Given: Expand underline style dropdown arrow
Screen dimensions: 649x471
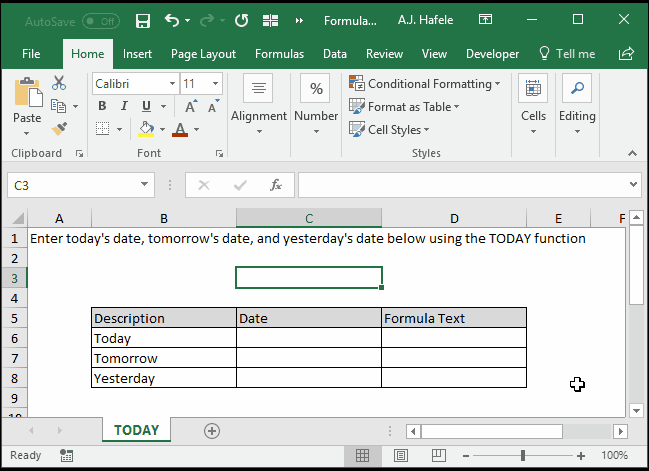Looking at the screenshot, I should (163, 106).
